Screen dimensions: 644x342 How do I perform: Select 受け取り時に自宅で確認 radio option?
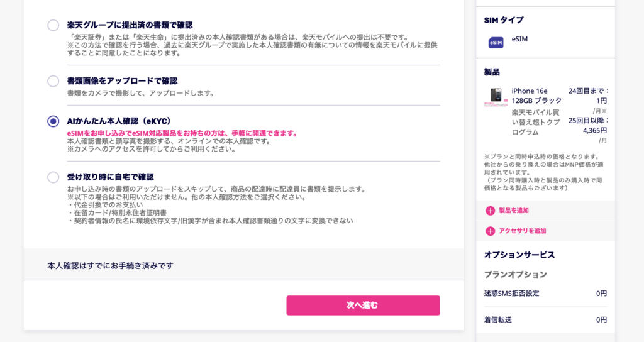[53, 177]
